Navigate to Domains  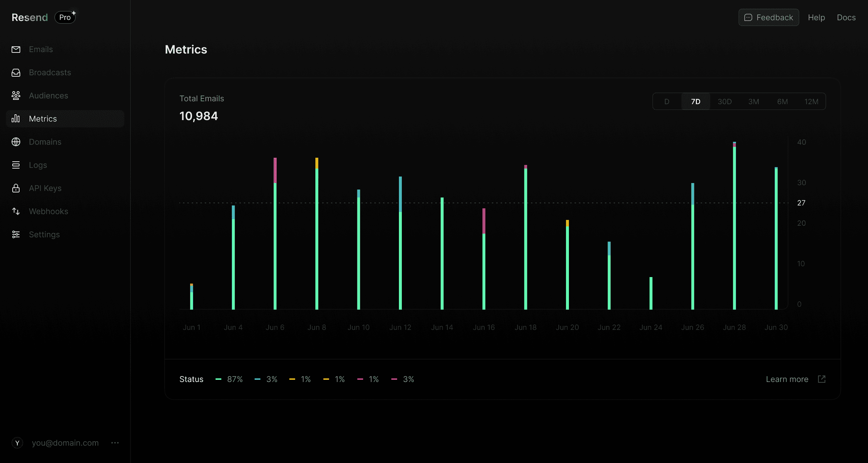(x=65, y=142)
